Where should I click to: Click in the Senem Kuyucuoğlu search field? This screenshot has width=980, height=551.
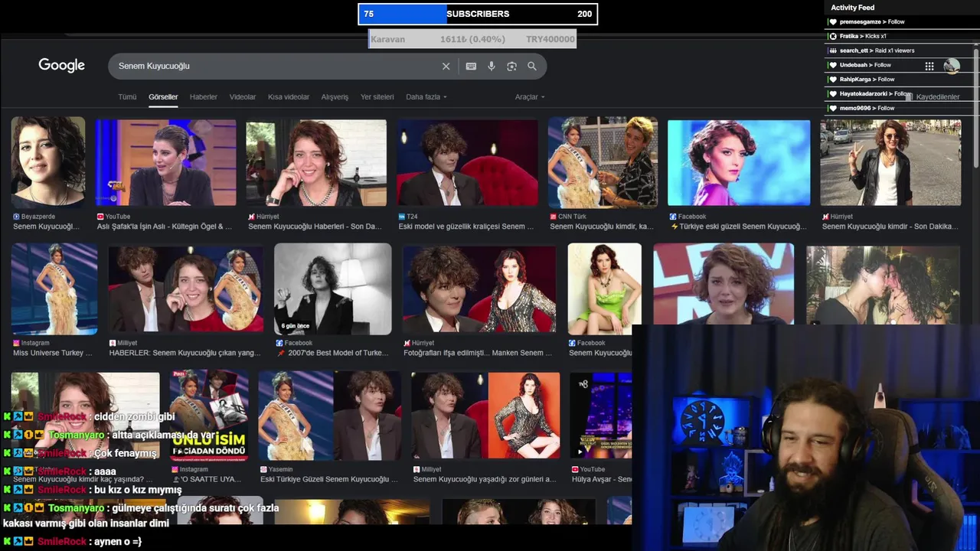click(276, 67)
